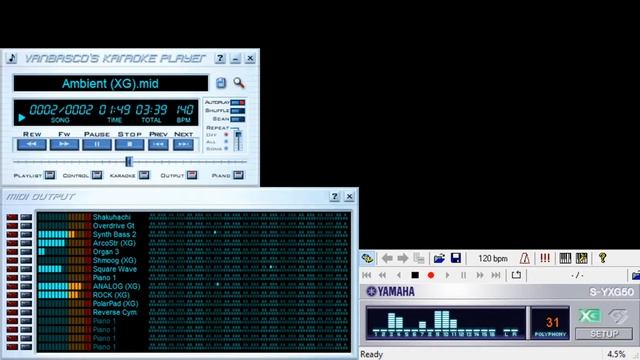The height and width of the screenshot is (360, 640).
Task: Save with floppy disk icon in Yamaha toolbar
Action: tap(456, 258)
